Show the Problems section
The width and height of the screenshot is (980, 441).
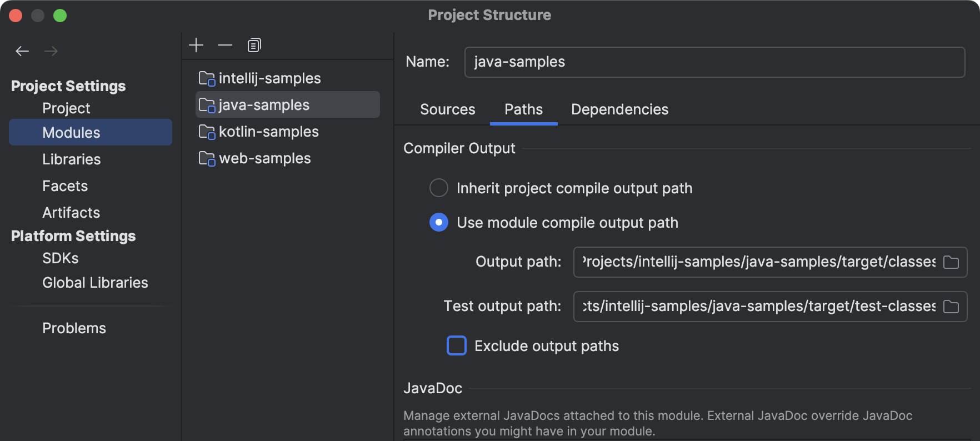click(74, 328)
